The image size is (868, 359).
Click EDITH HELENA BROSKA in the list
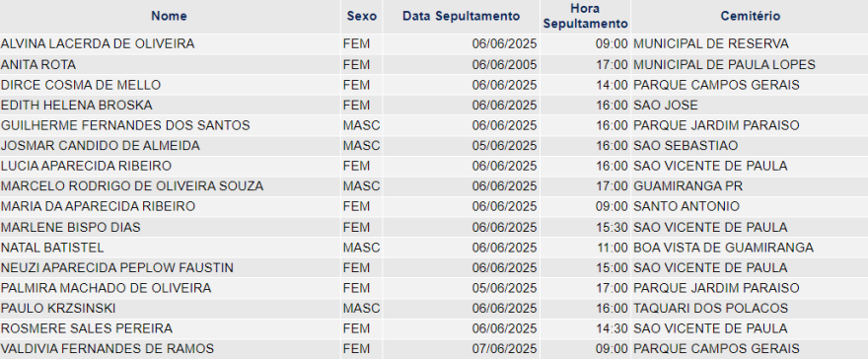pyautogui.click(x=77, y=106)
